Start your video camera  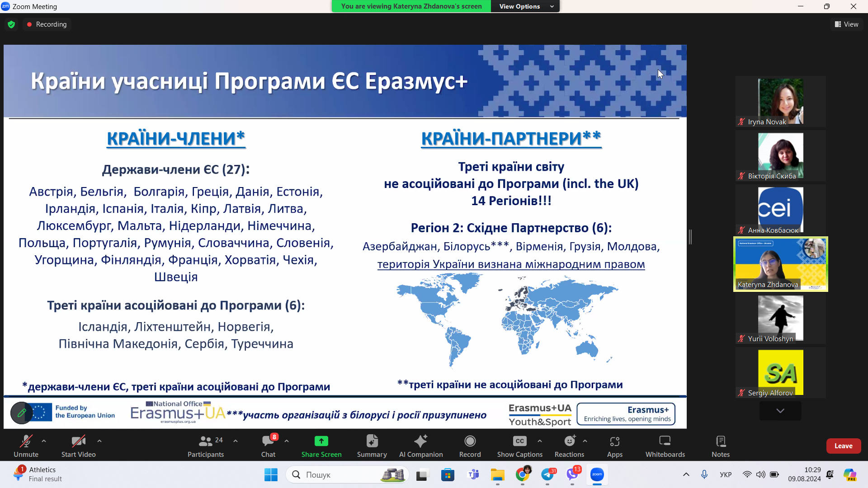pyautogui.click(x=78, y=446)
